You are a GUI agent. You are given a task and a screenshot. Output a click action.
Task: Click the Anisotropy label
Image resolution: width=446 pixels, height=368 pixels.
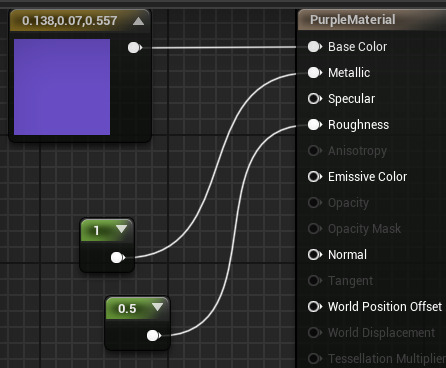357,151
